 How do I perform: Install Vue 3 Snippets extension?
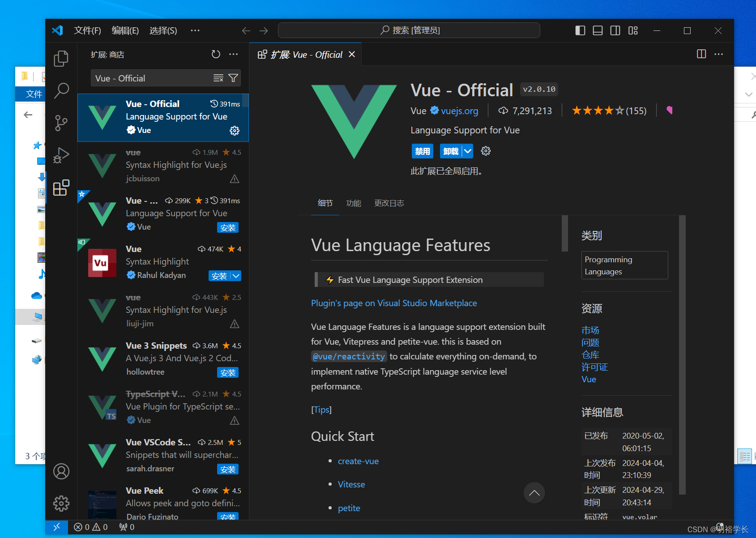pyautogui.click(x=228, y=372)
